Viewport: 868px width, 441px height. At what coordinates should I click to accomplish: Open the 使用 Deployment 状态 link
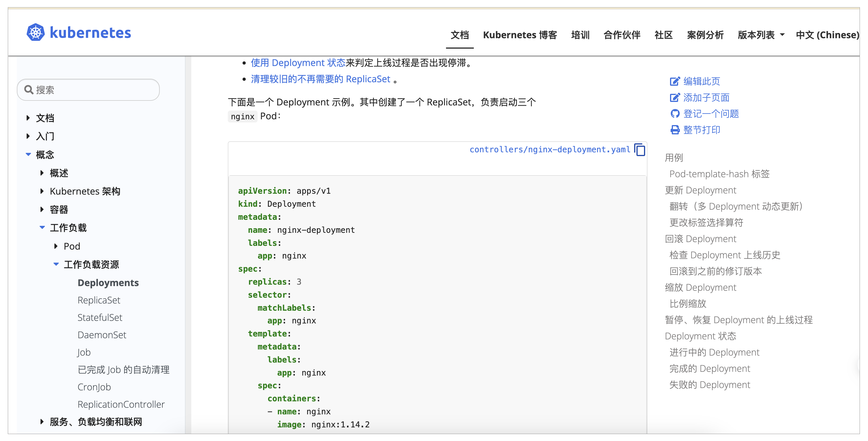pos(298,63)
